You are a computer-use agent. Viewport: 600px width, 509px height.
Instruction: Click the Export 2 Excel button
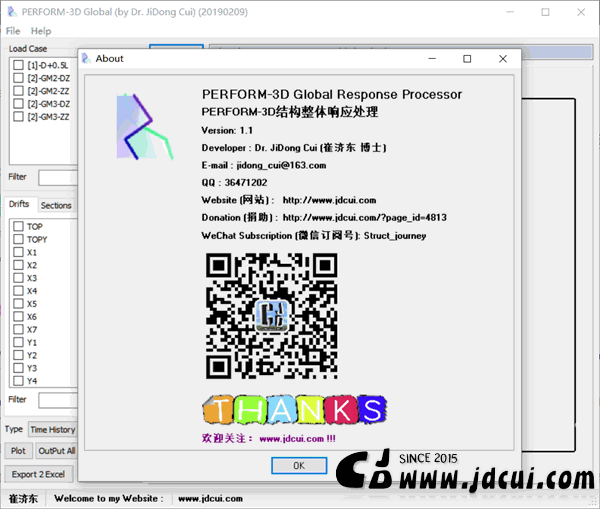click(38, 474)
